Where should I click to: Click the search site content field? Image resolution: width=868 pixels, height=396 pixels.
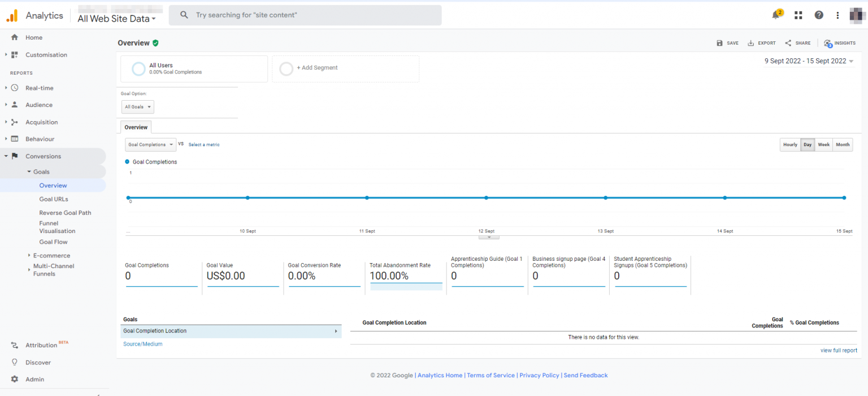pyautogui.click(x=305, y=15)
